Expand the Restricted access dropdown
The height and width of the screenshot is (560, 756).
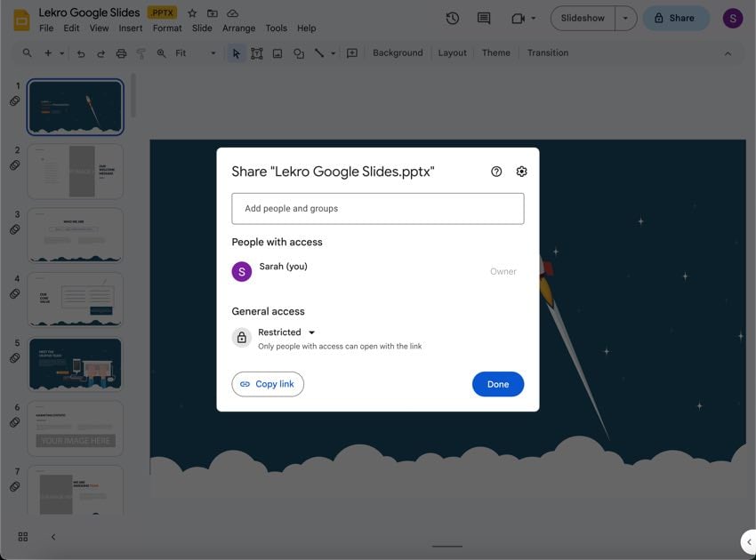coord(310,331)
